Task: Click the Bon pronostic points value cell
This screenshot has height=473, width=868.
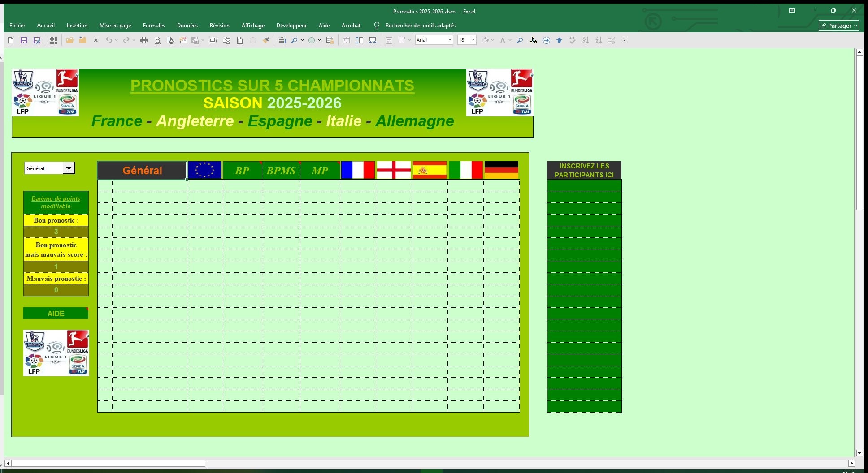Action: point(56,232)
